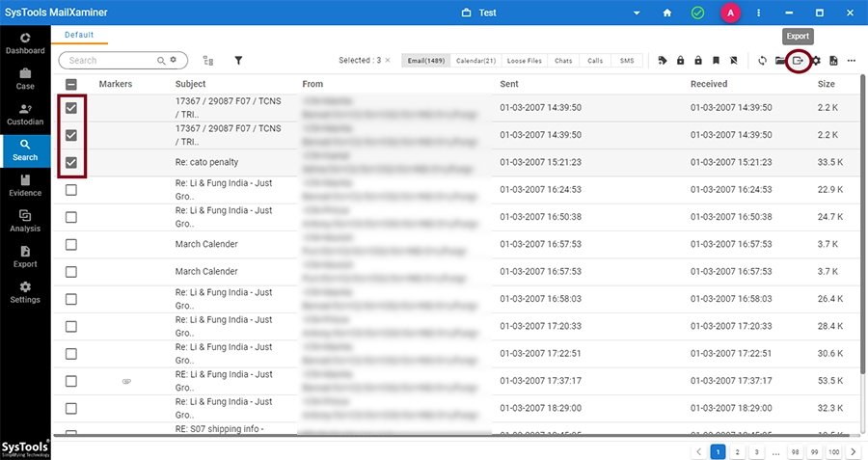Click the remove bookmark icon
Screen dimensions: 868x460
pos(734,61)
